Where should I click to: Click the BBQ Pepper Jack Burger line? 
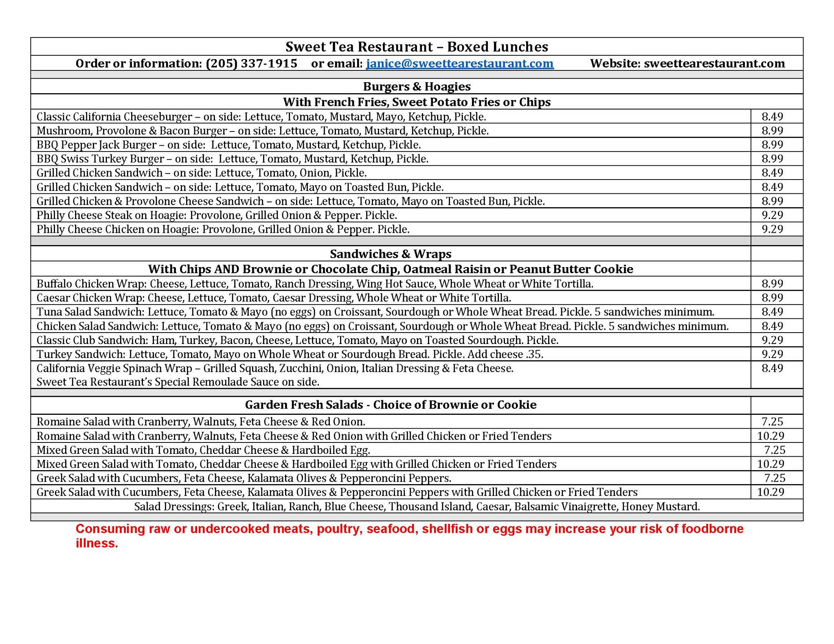(x=228, y=145)
